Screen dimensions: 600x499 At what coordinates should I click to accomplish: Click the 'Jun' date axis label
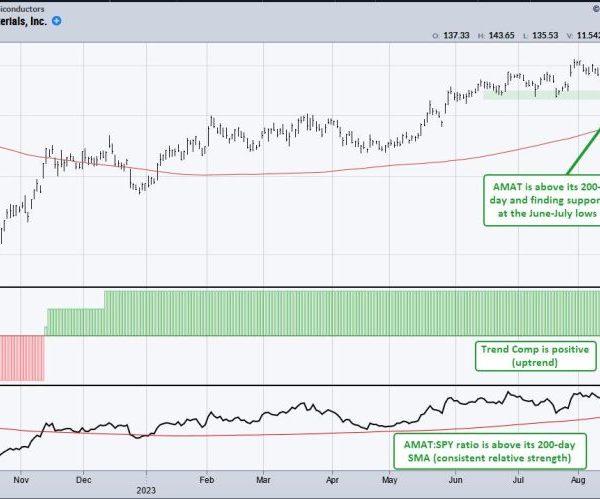pyautogui.click(x=455, y=480)
